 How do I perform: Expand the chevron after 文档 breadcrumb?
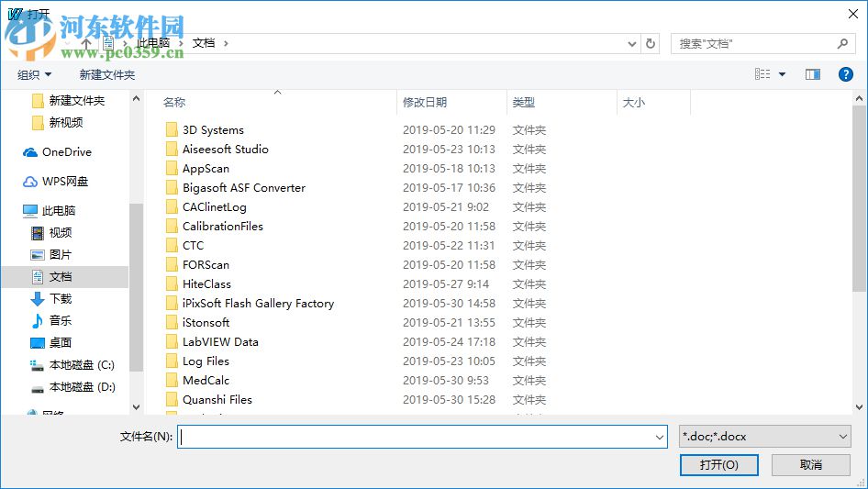pyautogui.click(x=226, y=43)
